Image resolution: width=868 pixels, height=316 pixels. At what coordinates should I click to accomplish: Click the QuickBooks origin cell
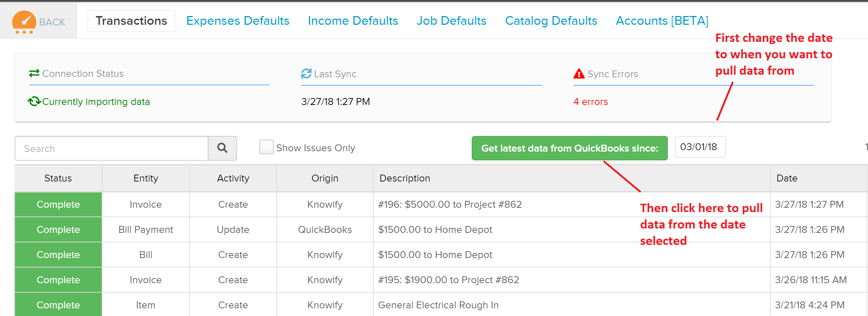point(325,230)
